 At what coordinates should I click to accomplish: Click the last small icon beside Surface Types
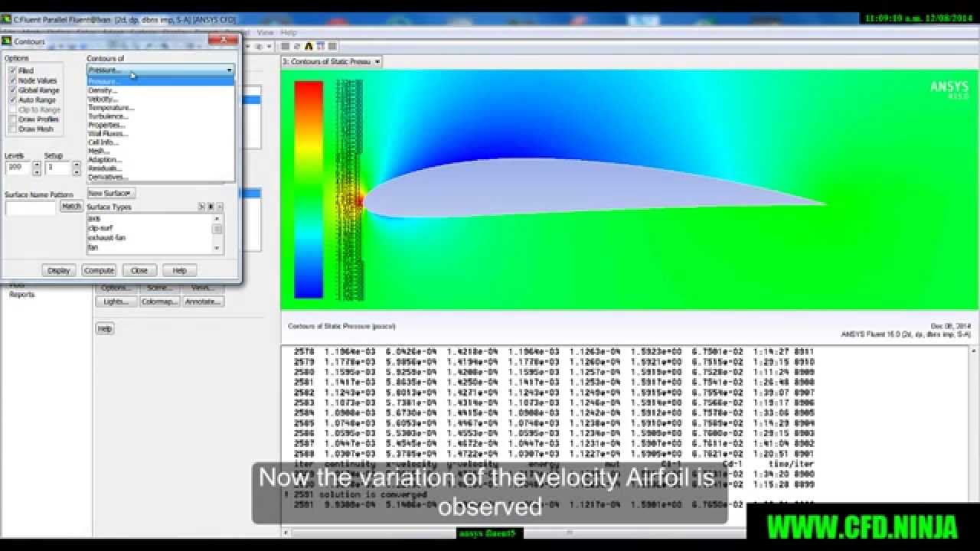click(220, 207)
